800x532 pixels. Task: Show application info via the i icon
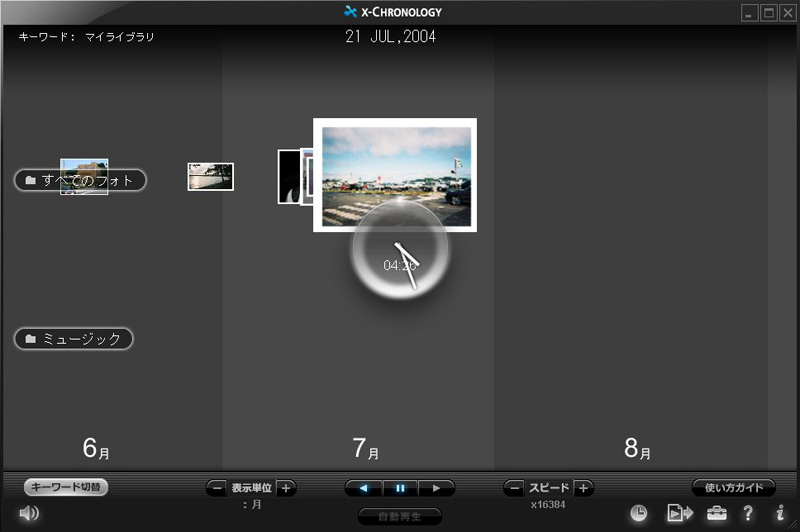click(779, 514)
